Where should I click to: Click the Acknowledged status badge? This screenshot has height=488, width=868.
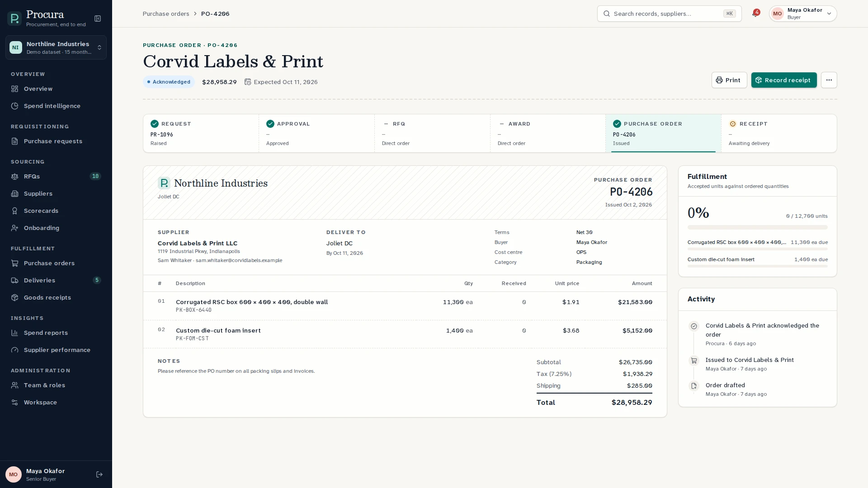coord(169,82)
